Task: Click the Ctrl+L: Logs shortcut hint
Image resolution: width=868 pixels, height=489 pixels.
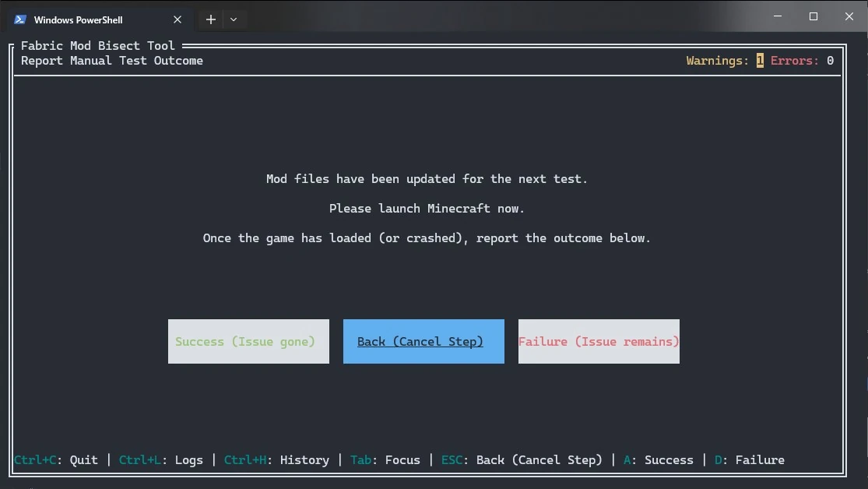Action: 161,459
